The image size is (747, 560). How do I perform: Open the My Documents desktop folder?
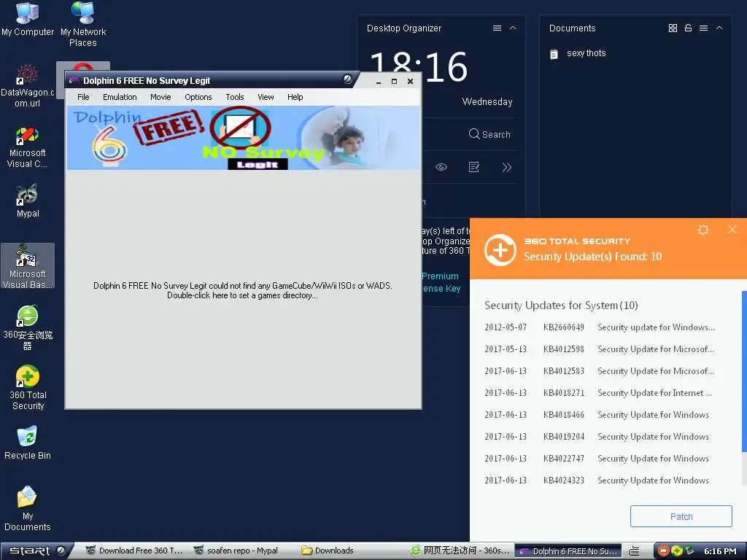pos(27,508)
